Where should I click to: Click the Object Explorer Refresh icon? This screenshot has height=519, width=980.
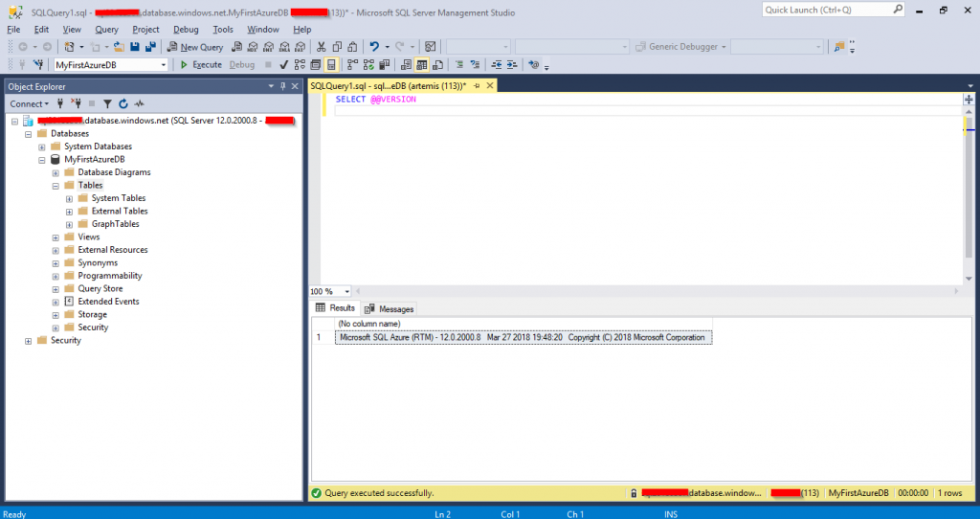[123, 103]
